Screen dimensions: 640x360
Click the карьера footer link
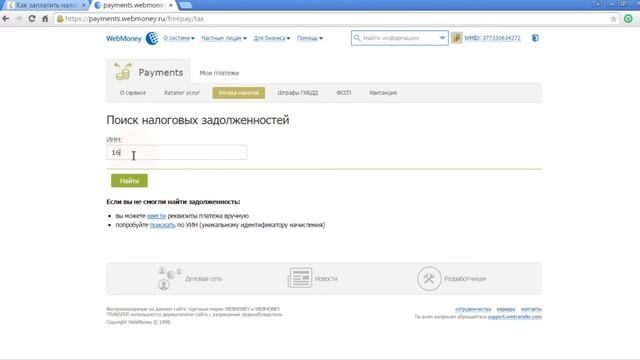tap(506, 309)
